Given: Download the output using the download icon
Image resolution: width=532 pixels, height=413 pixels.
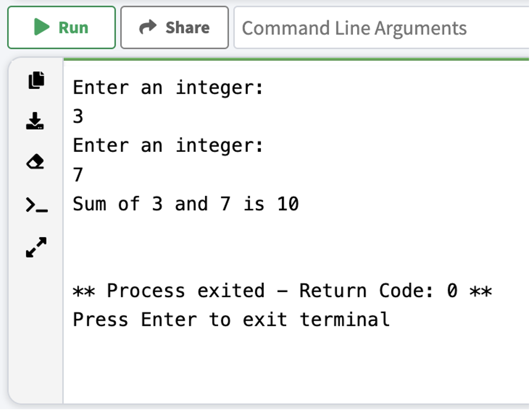Looking at the screenshot, I should click(35, 121).
